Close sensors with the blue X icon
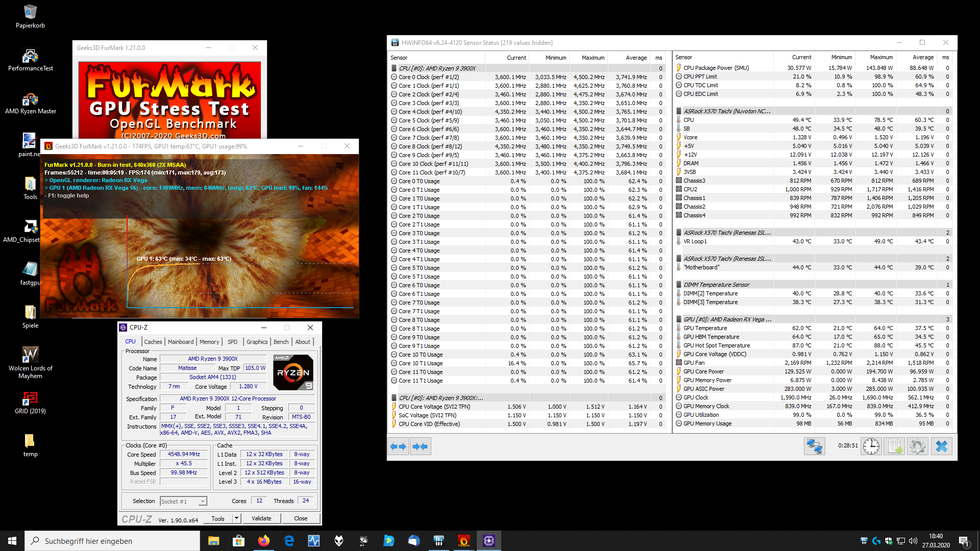Image resolution: width=980 pixels, height=551 pixels. click(941, 446)
